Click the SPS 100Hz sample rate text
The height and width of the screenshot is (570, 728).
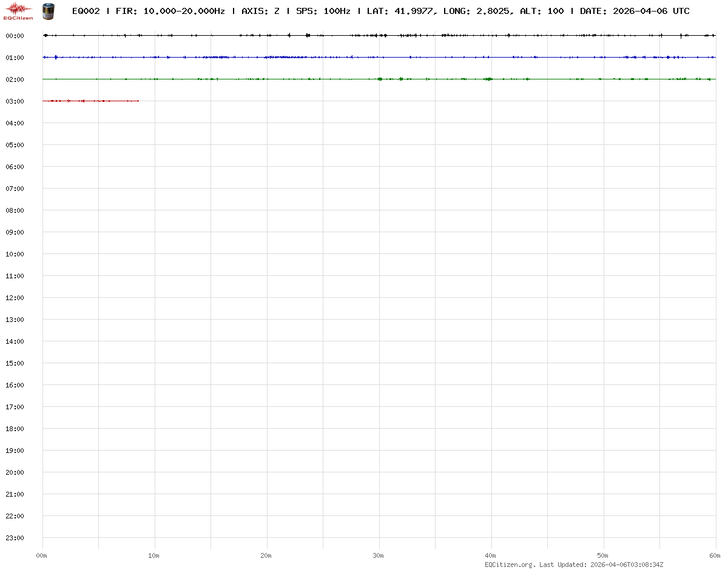pos(323,11)
